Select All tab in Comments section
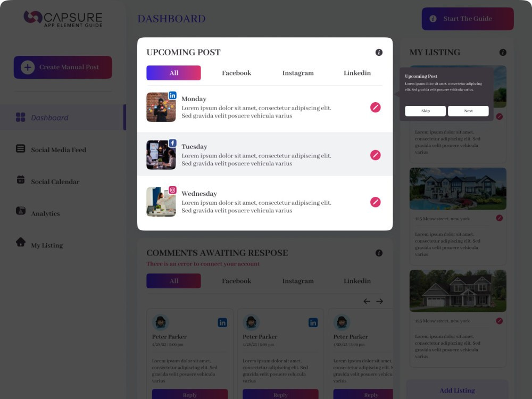The height and width of the screenshot is (399, 532). pos(174,281)
